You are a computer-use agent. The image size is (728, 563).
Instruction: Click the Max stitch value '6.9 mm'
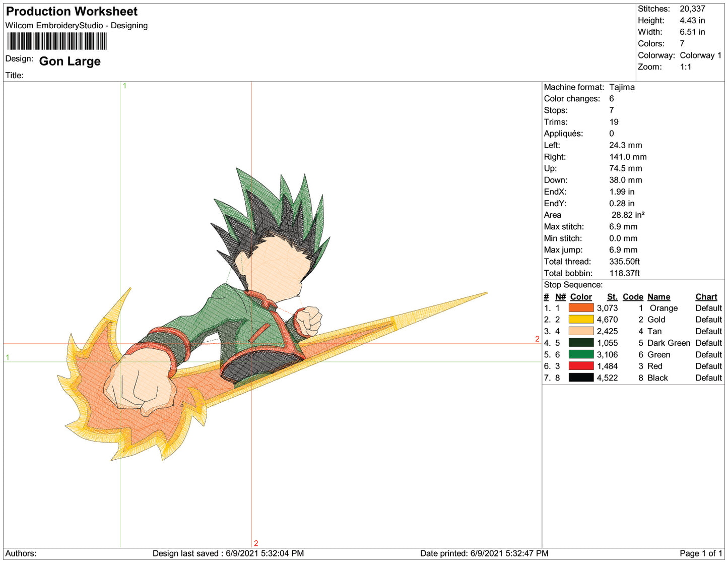623,227
